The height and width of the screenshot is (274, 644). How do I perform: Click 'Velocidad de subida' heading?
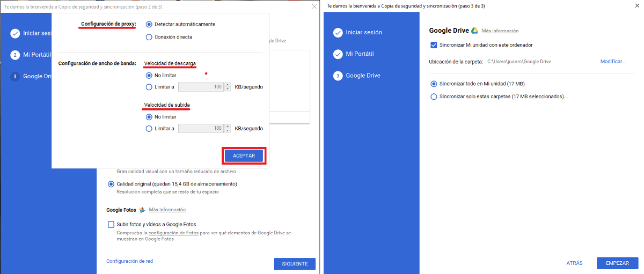point(167,105)
